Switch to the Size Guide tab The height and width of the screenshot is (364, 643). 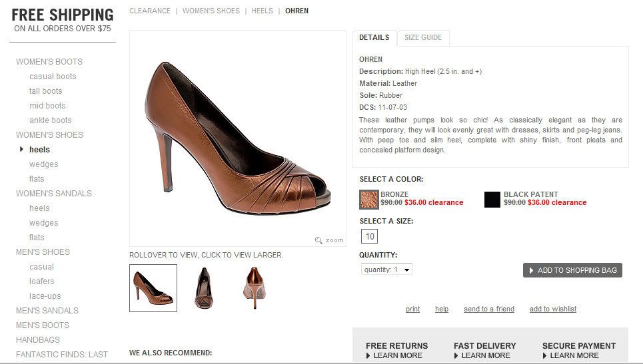(x=422, y=38)
